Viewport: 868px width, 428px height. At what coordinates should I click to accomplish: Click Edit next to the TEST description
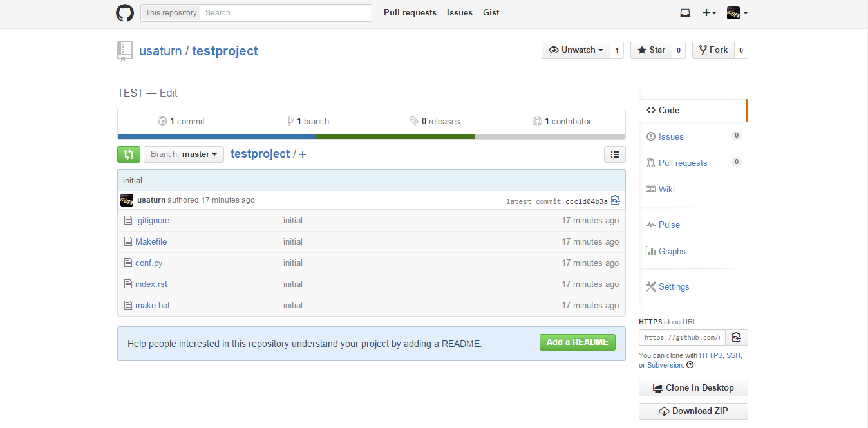pyautogui.click(x=169, y=93)
